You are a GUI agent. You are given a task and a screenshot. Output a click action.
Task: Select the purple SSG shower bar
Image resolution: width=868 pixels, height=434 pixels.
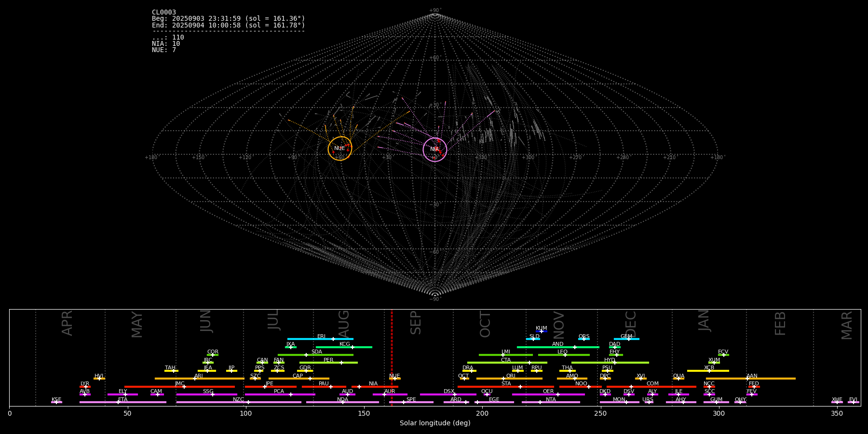pyautogui.click(x=206, y=394)
